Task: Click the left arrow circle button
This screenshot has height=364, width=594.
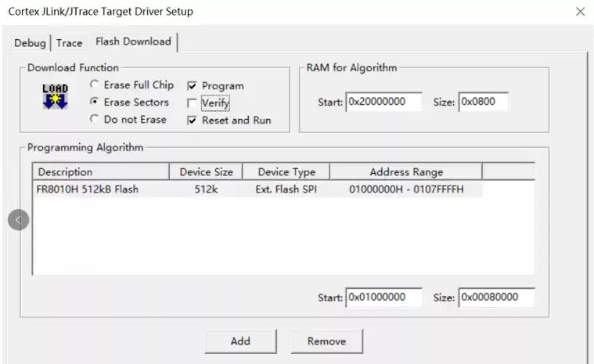Action: (18, 220)
